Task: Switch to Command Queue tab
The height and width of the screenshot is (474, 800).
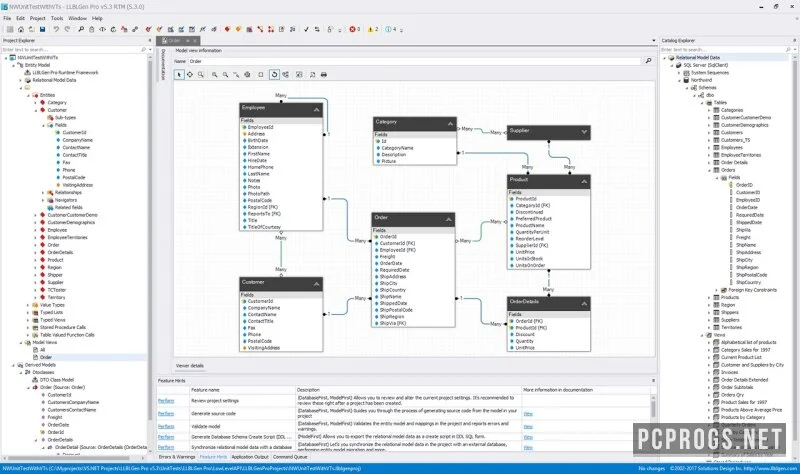Action: pos(290,457)
